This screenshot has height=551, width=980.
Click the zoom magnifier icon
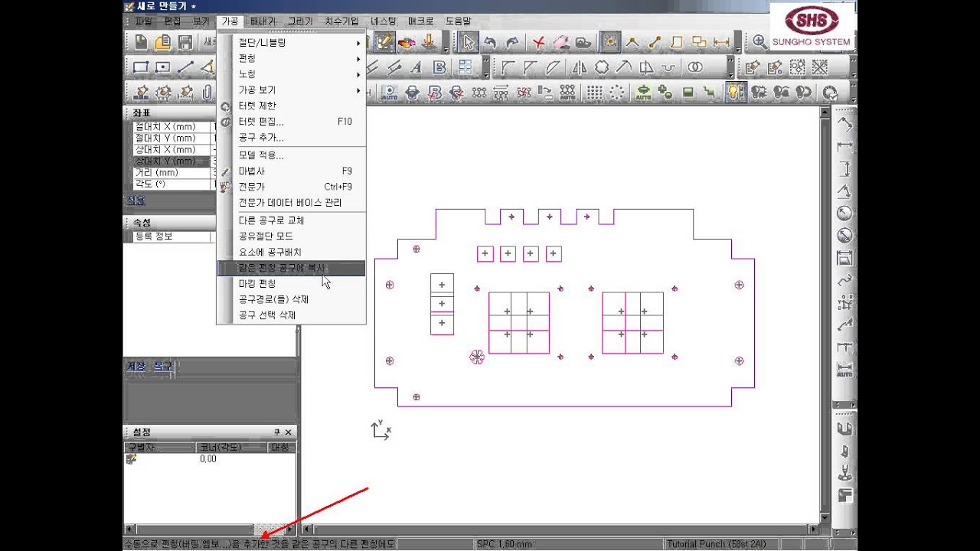click(x=759, y=42)
